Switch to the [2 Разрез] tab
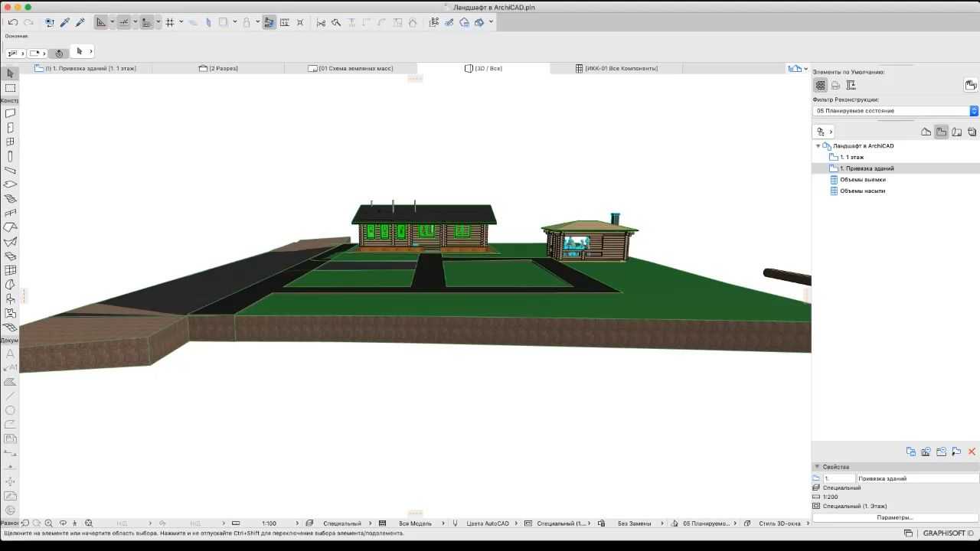The image size is (980, 551). pos(218,68)
